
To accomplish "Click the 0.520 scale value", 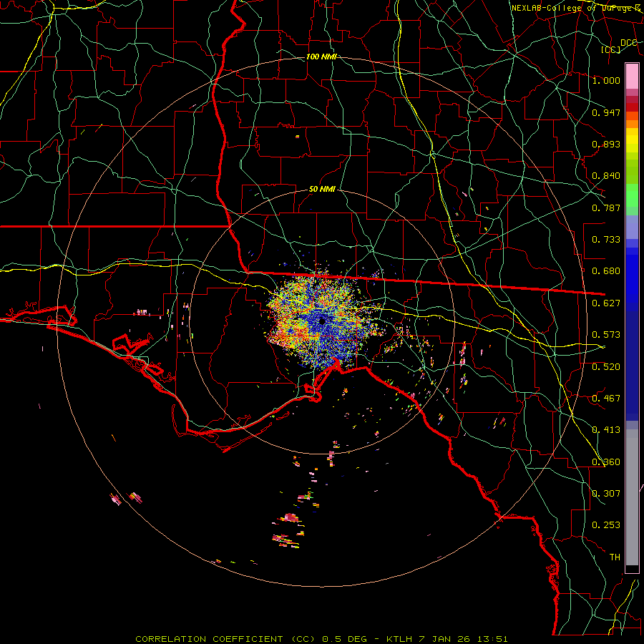I will [x=606, y=367].
